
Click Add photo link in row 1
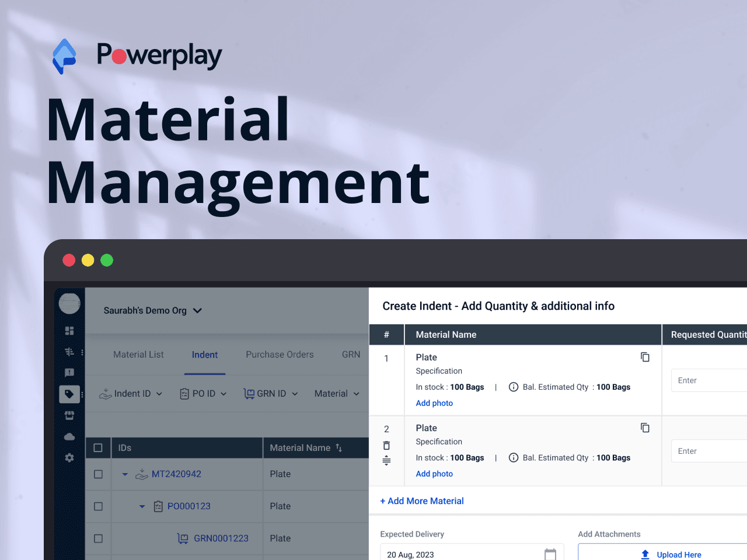434,403
